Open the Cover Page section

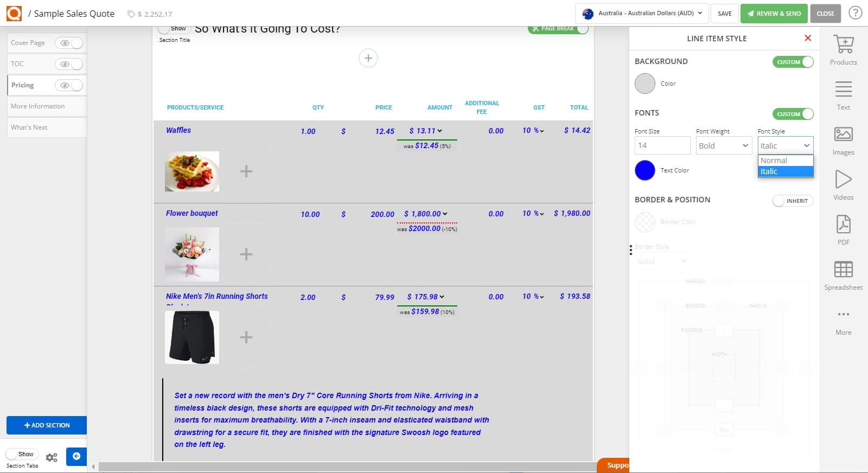coord(28,43)
